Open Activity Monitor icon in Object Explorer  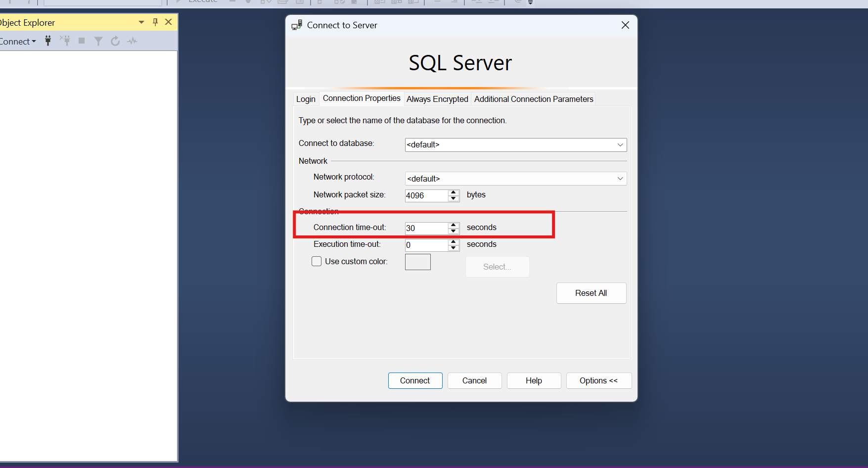click(132, 41)
